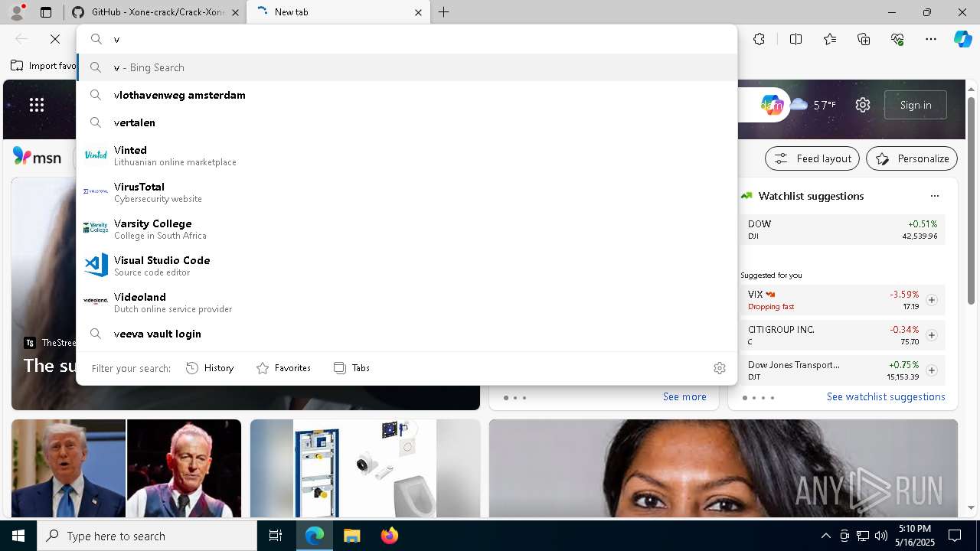
Task: Open Task View on taskbar
Action: click(276, 536)
